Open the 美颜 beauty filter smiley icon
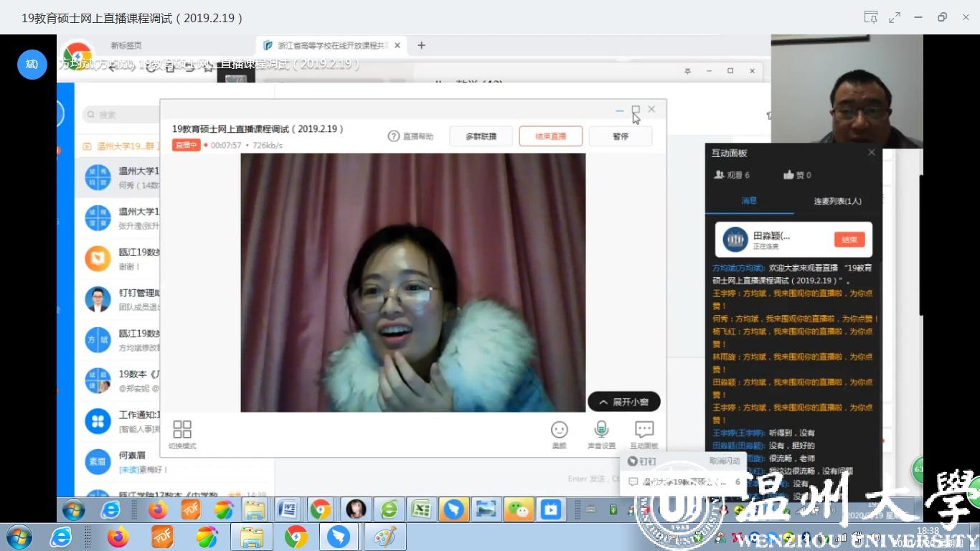Screen dimensions: 980x551 (x=559, y=430)
